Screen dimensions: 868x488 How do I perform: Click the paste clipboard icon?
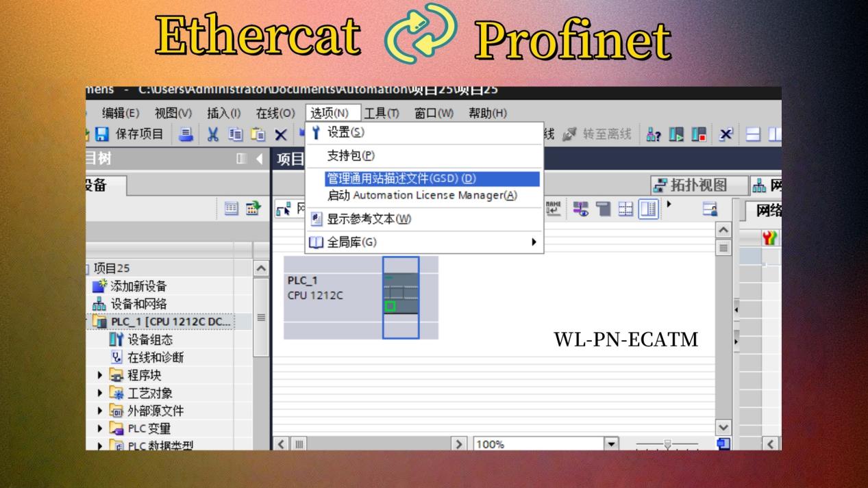click(257, 134)
